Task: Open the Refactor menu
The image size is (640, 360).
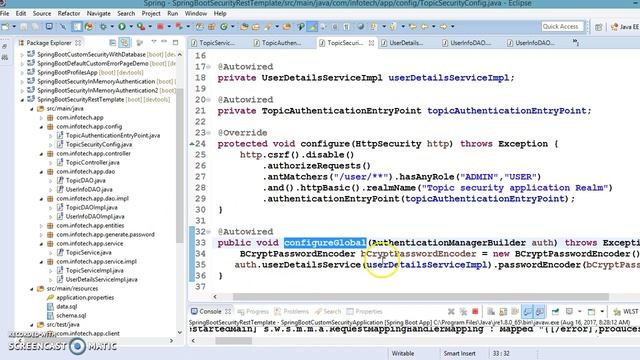Action: [x=69, y=13]
